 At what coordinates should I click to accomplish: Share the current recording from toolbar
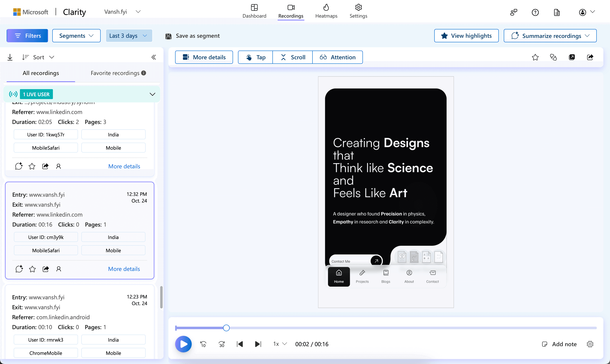[590, 57]
